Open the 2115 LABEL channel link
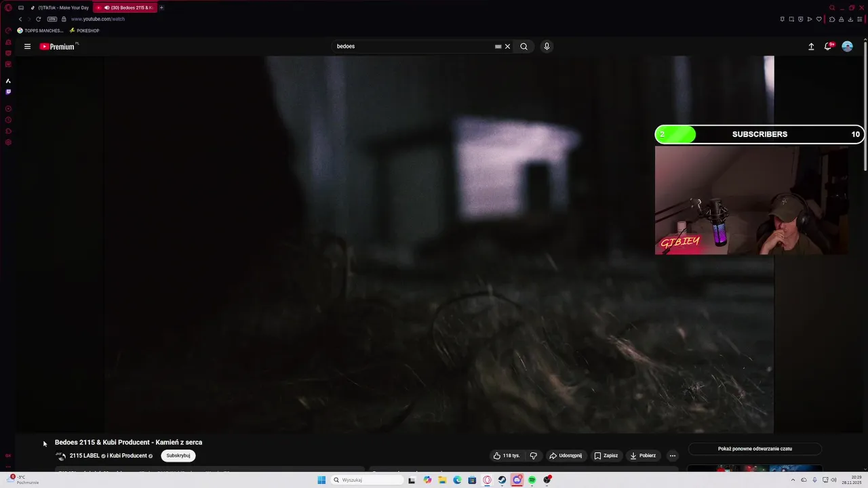The height and width of the screenshot is (488, 868). (x=84, y=455)
